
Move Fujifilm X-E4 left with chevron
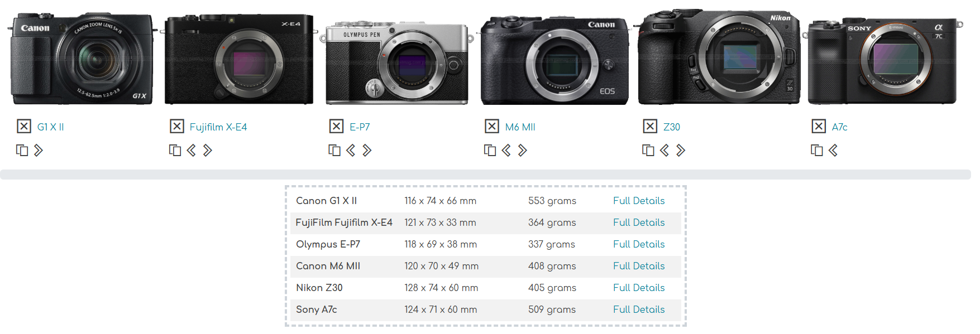pyautogui.click(x=191, y=151)
